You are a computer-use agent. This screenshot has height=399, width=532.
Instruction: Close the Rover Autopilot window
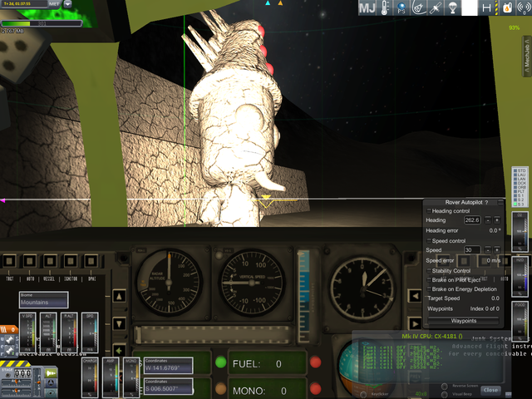[500, 202]
